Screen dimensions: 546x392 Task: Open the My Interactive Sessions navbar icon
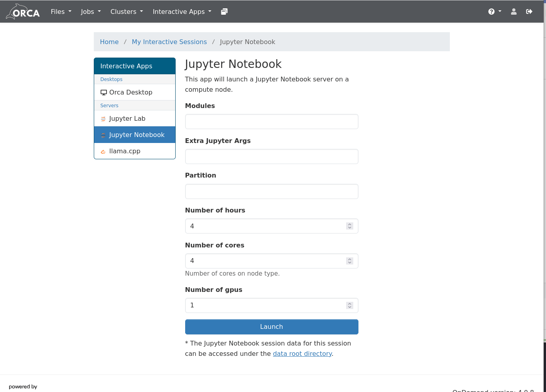coord(224,12)
